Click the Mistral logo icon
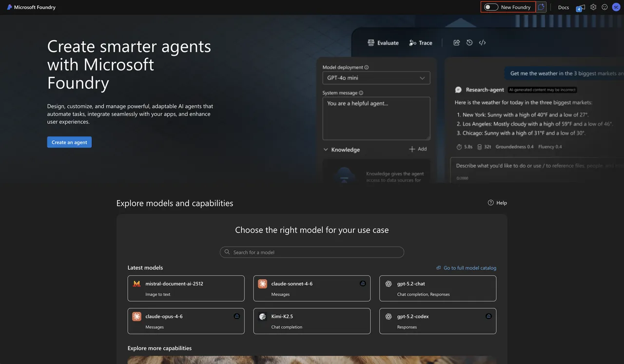Image resolution: width=624 pixels, height=364 pixels. click(x=136, y=284)
